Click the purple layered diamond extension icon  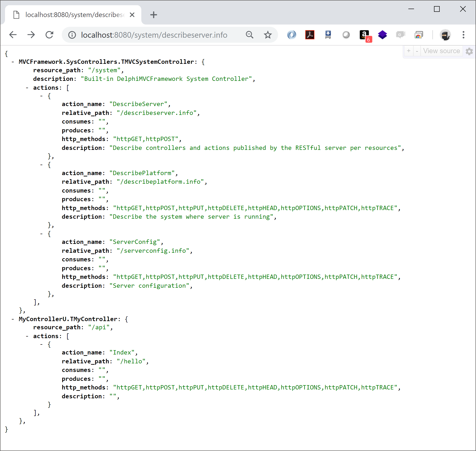coord(382,35)
